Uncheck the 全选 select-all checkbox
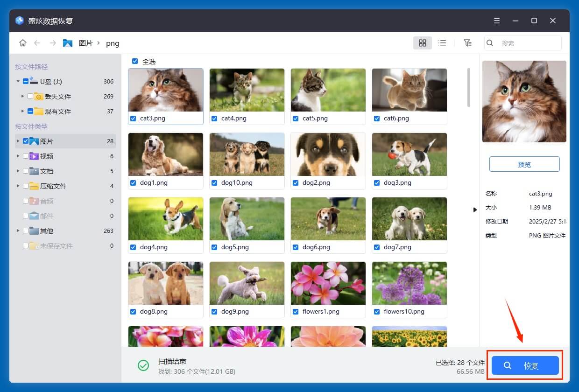579x392 pixels. coord(135,61)
